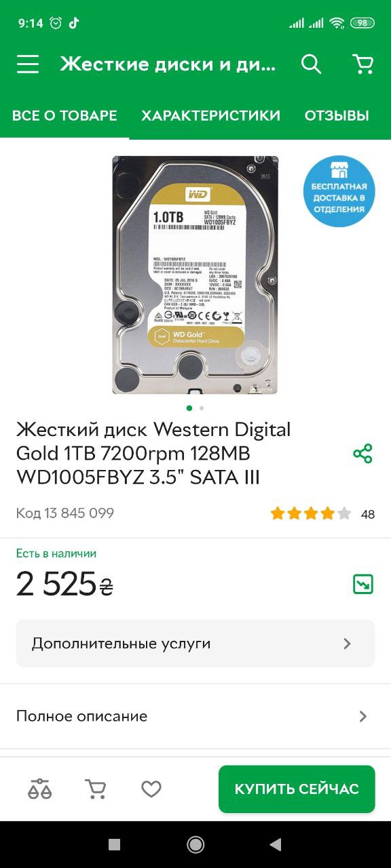The width and height of the screenshot is (391, 868).
Task: Tap the free delivery badge
Action: 339,191
